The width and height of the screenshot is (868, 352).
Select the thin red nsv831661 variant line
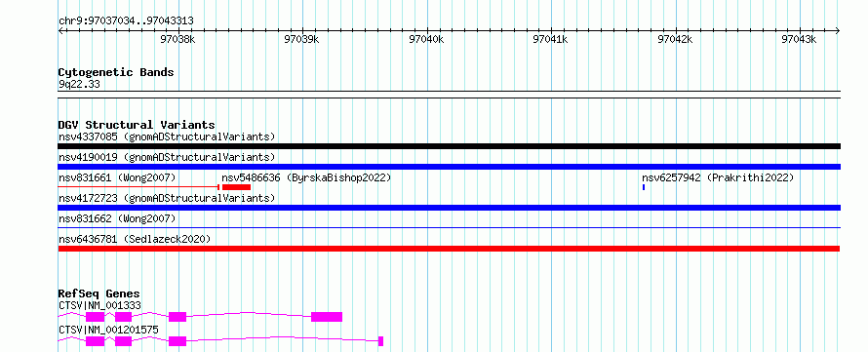pos(138,187)
